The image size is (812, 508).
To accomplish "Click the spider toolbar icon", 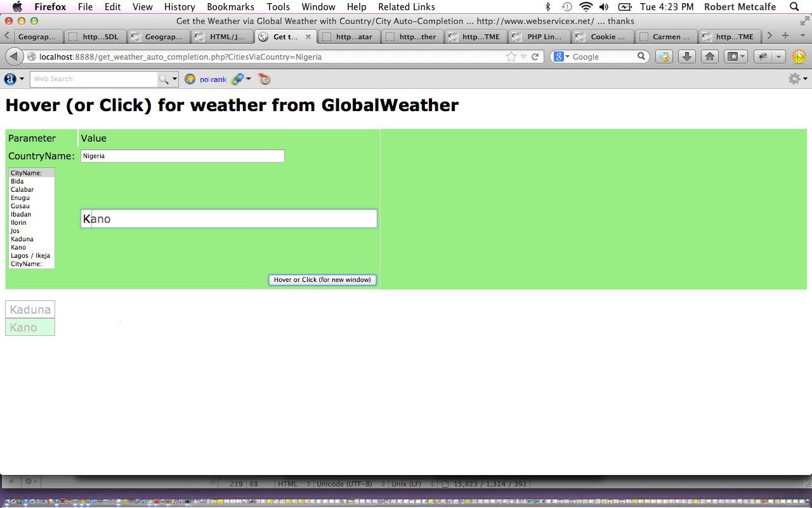I will (763, 57).
